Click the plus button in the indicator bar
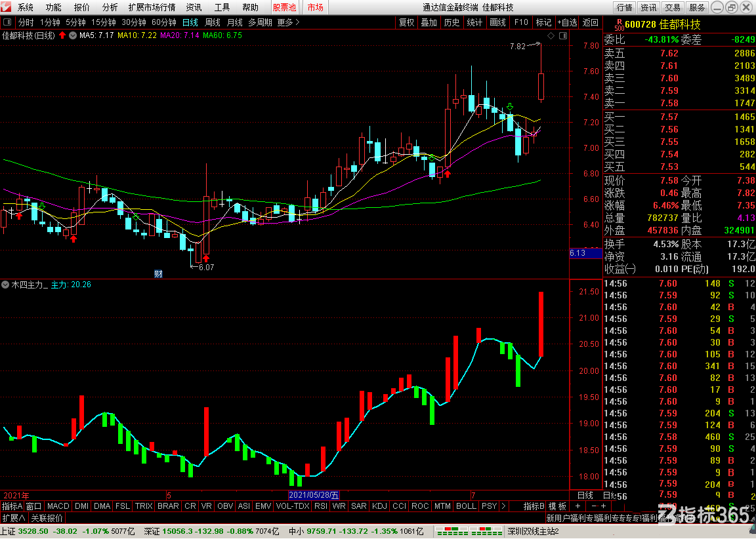Screen dimensions: 756x539 pos(577,506)
